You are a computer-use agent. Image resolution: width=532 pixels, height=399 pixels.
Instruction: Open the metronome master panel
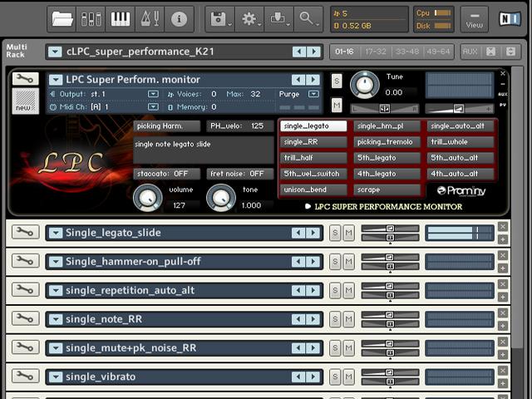point(150,18)
